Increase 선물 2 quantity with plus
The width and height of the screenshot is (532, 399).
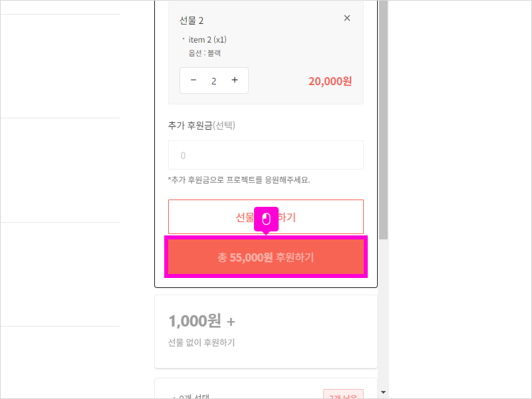(235, 80)
